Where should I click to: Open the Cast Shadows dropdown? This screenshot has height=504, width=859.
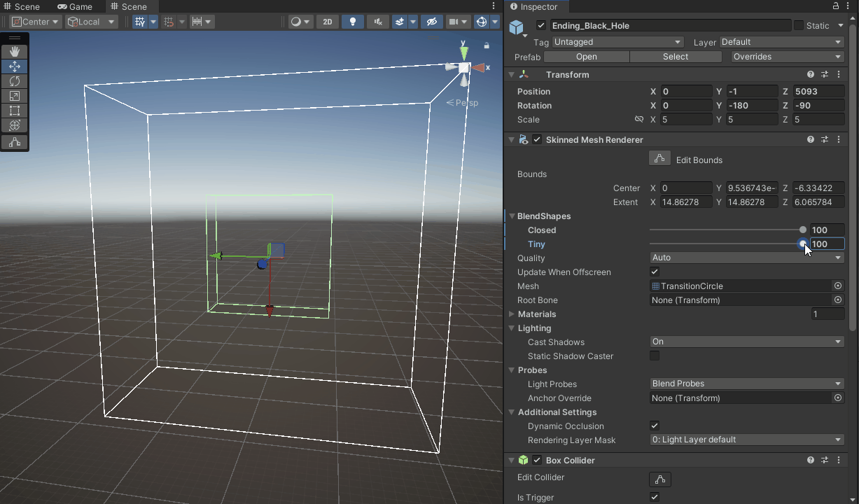click(746, 342)
